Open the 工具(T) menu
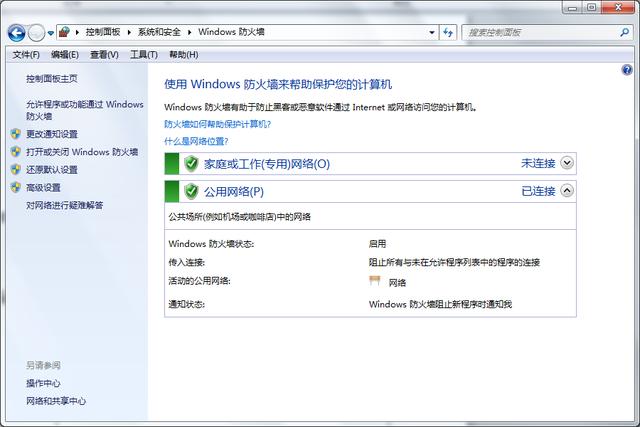The height and width of the screenshot is (427, 640). coord(144,55)
